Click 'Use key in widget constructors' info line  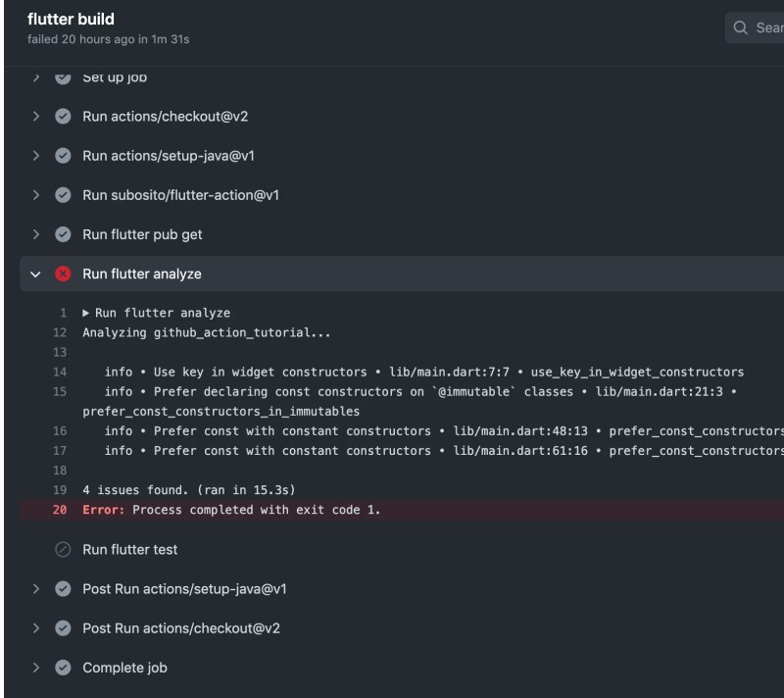[x=424, y=372]
